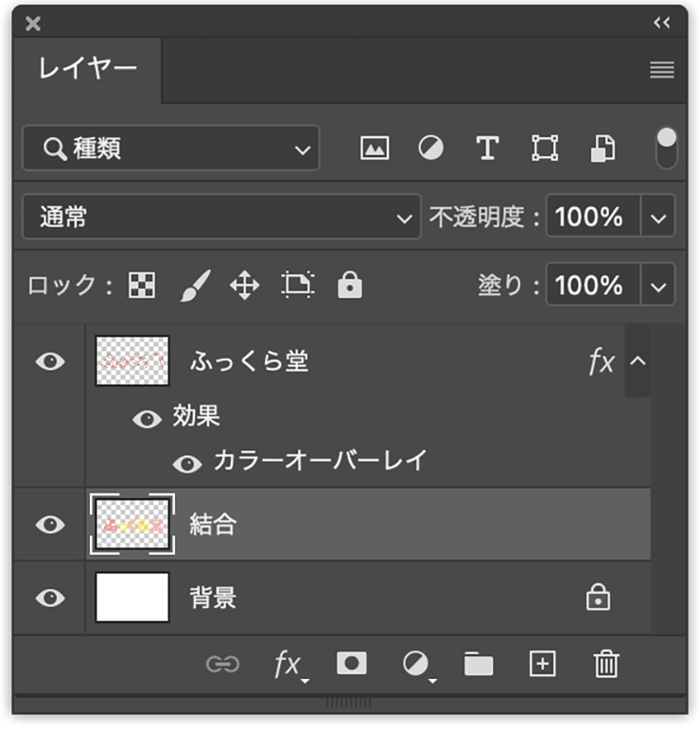Open the Layers panel hamburger menu
700x731 pixels.
point(662,70)
